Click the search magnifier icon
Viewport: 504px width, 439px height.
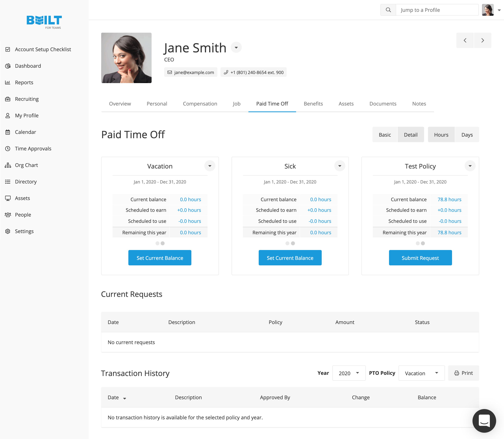coord(388,10)
